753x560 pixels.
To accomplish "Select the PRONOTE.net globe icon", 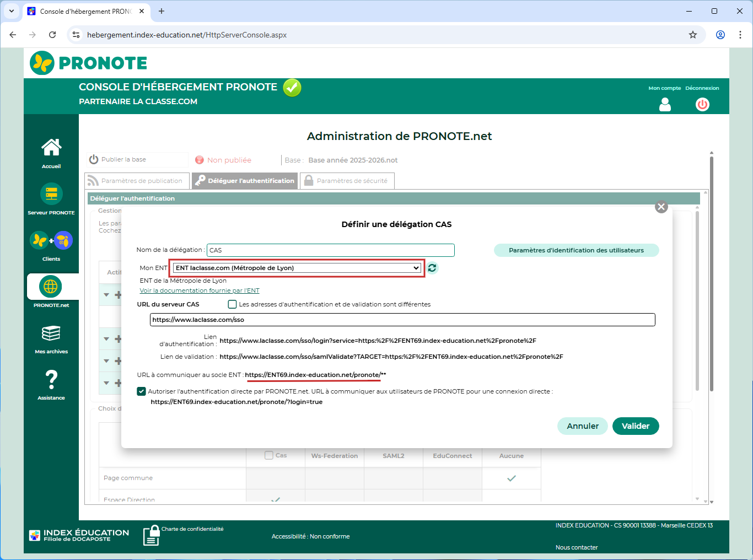I will tap(51, 287).
